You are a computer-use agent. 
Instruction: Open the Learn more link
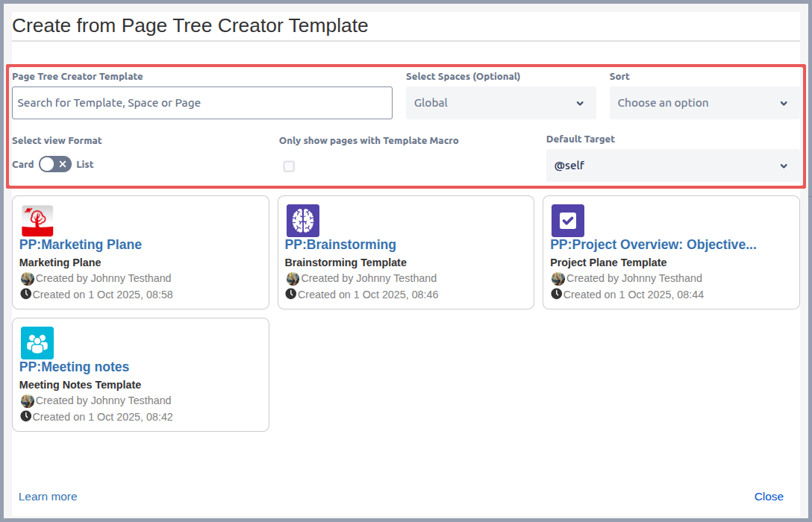pyautogui.click(x=48, y=496)
